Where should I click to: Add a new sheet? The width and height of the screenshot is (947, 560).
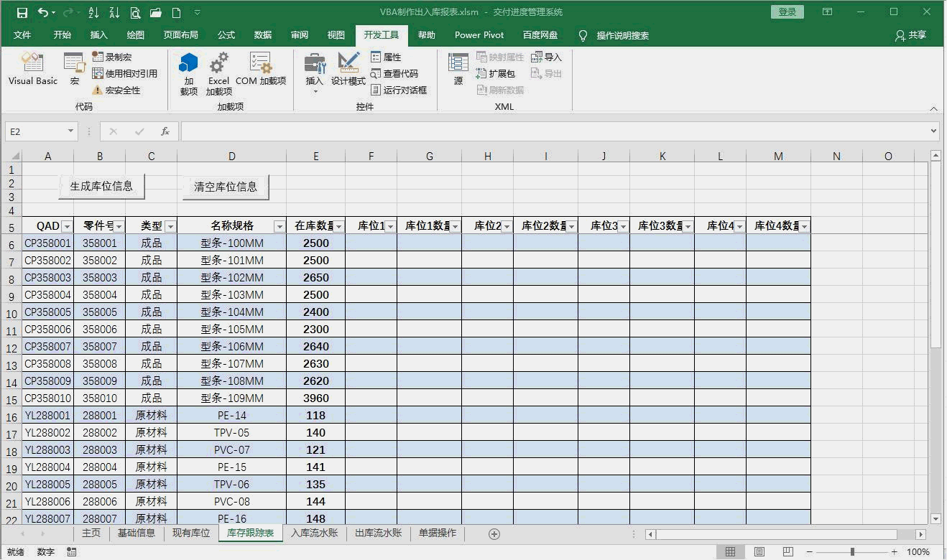pos(494,533)
